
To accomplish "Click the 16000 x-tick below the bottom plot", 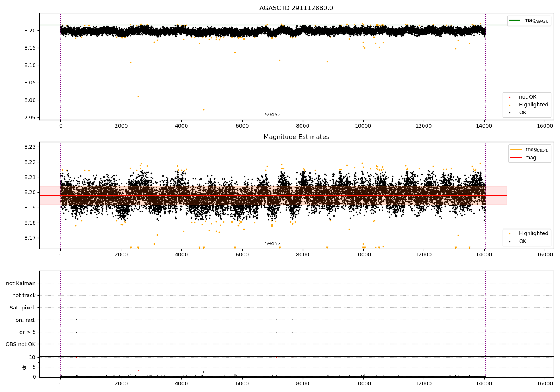I will tap(544, 383).
